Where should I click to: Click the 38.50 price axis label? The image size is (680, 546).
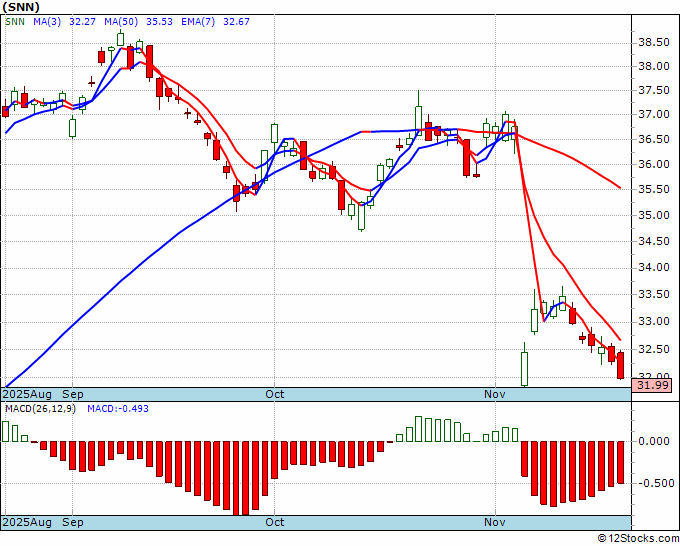pos(654,43)
